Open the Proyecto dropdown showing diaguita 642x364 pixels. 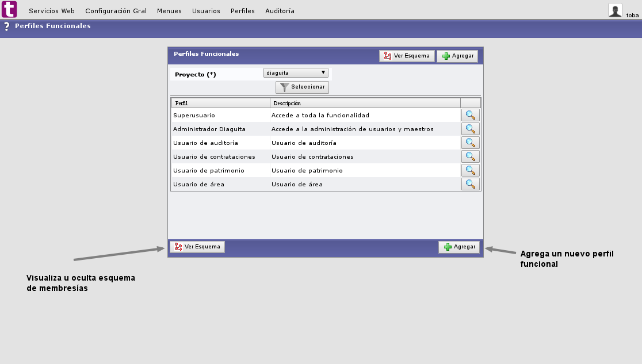296,72
